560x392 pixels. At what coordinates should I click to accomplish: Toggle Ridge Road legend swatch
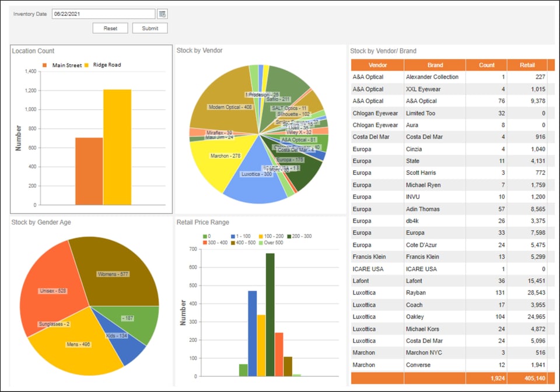pyautogui.click(x=86, y=65)
